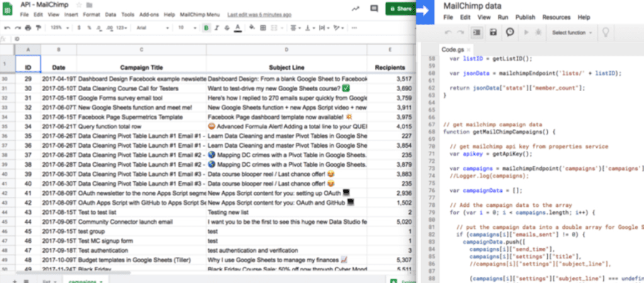Open the Data menu in Sheets
Screen dimensions: 644x283
tap(111, 14)
